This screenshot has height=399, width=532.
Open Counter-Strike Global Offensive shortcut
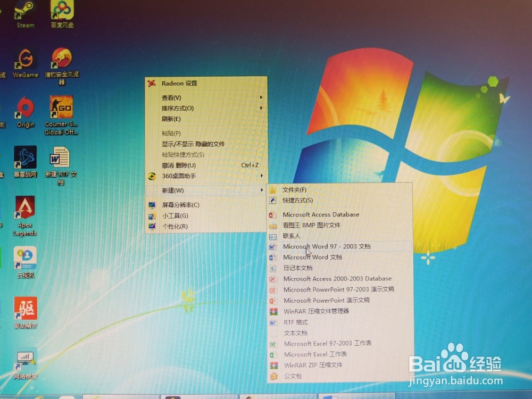(61, 115)
